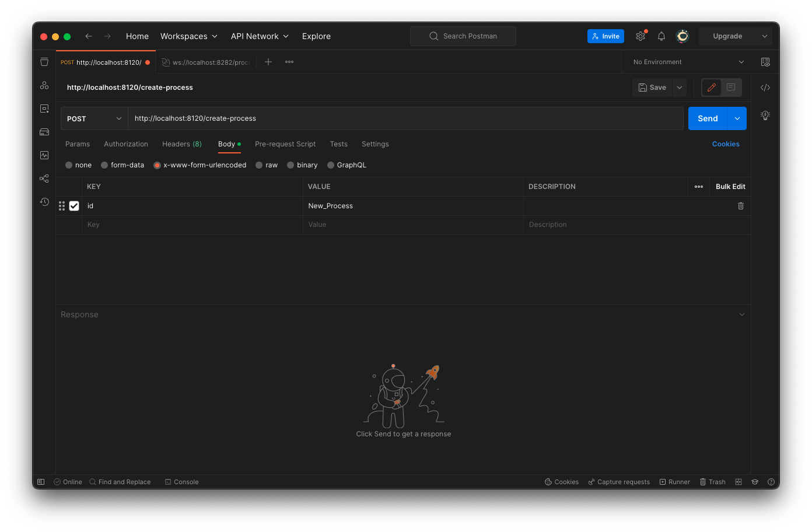Viewport: 812px width, 532px height.
Task: Open the Console at the bottom
Action: [x=181, y=482]
